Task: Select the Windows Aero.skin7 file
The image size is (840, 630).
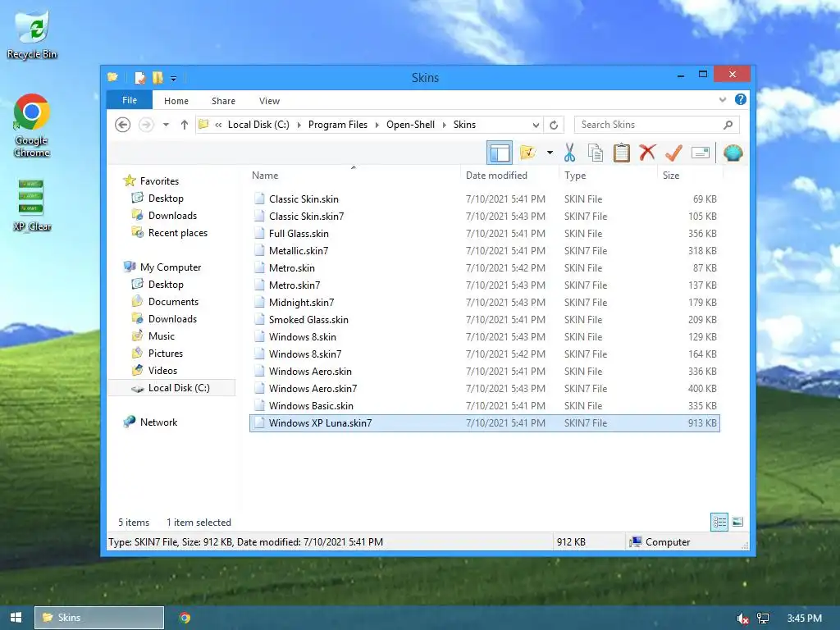Action: pyautogui.click(x=485, y=388)
